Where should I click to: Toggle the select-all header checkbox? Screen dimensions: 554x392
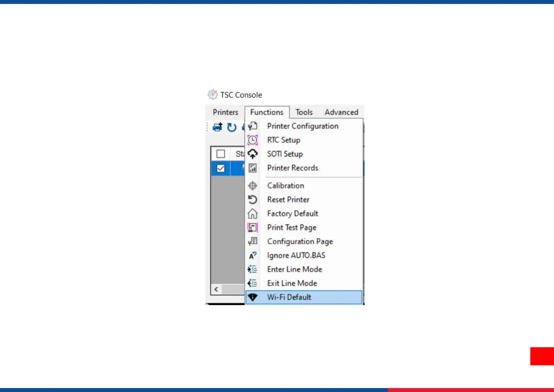point(221,154)
